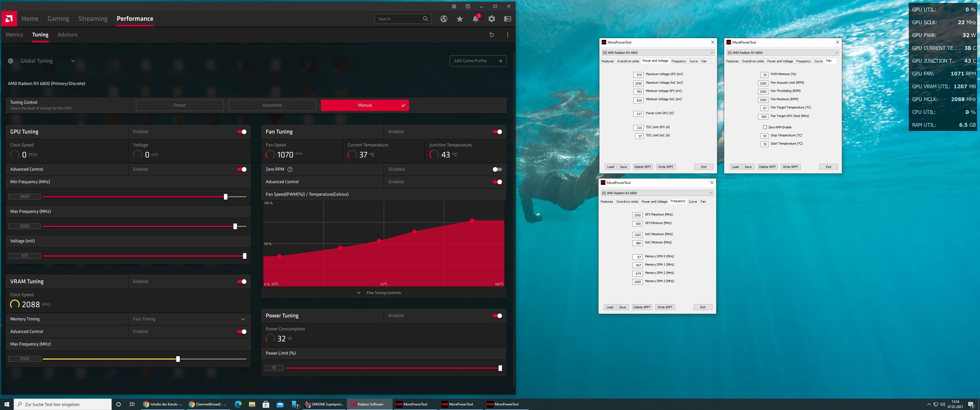Click the Power Limit GPU (W) field

[638, 114]
